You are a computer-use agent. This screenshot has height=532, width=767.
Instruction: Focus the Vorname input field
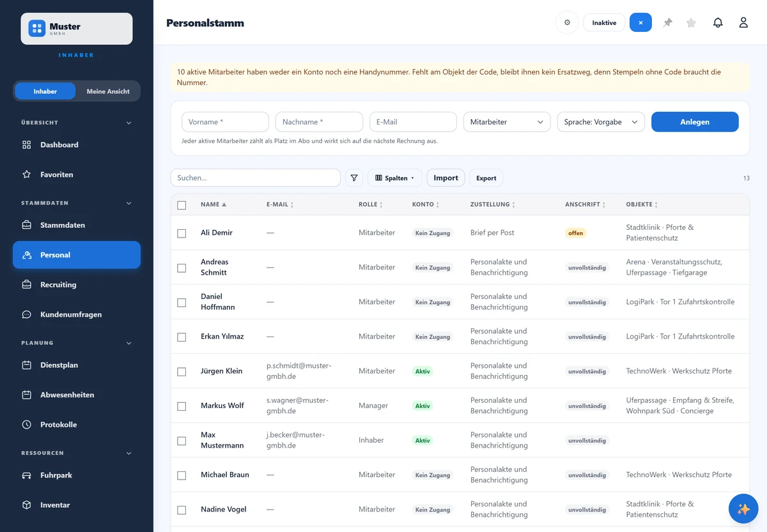coord(225,122)
